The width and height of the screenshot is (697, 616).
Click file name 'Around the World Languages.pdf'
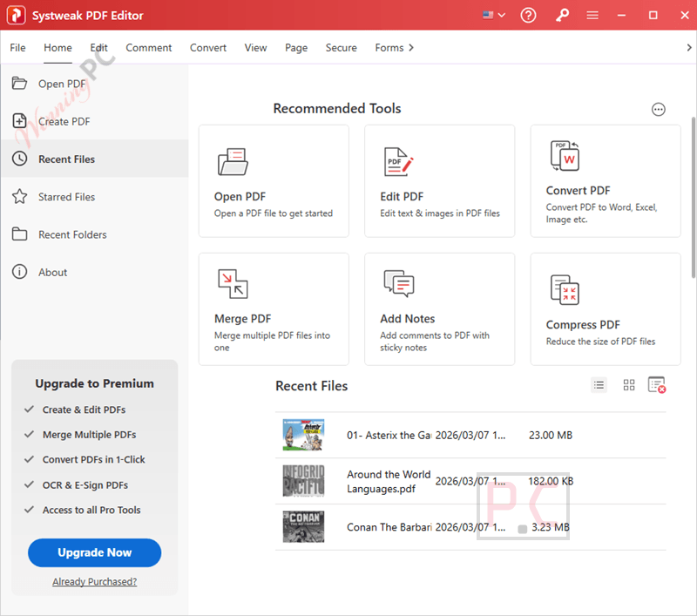point(389,481)
